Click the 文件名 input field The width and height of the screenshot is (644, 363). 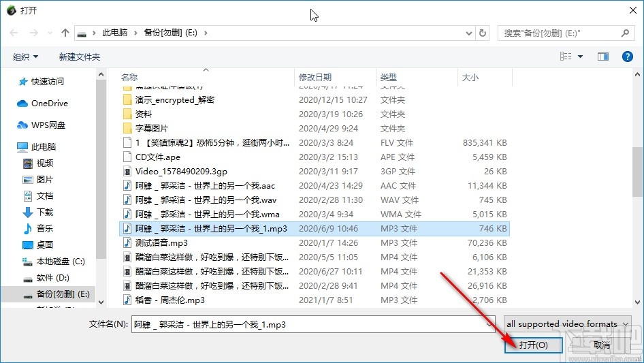313,324
